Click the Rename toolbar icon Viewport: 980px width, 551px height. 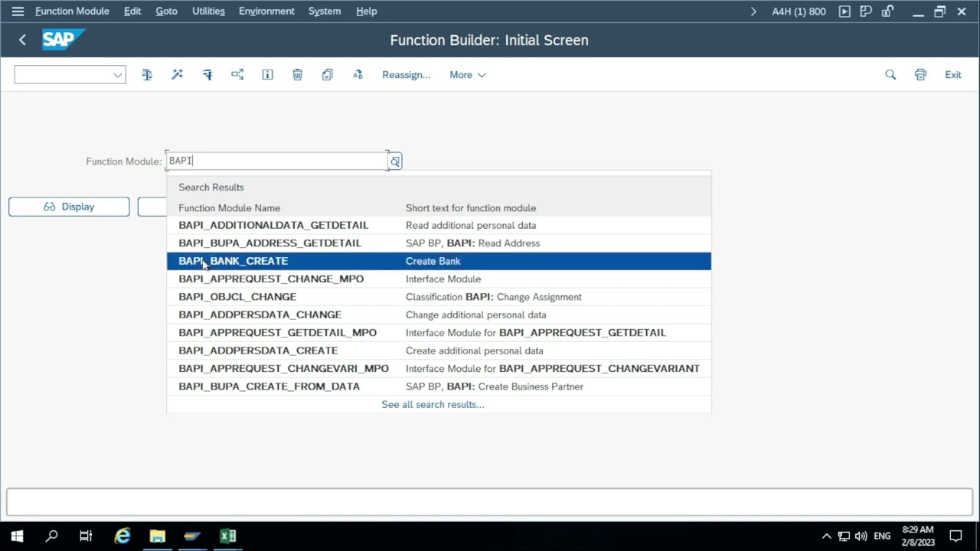point(358,74)
